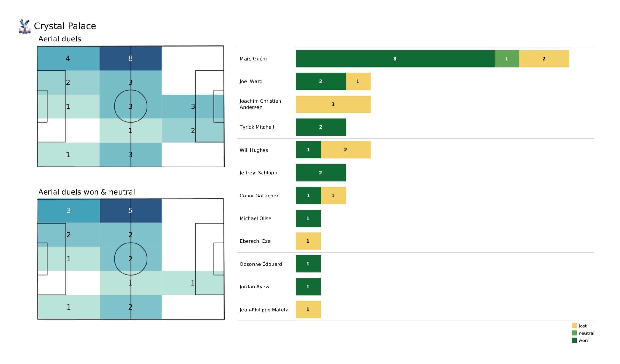Select the light green 'neutral' legend swatch
This screenshot has height=364, width=620.
[x=574, y=333]
